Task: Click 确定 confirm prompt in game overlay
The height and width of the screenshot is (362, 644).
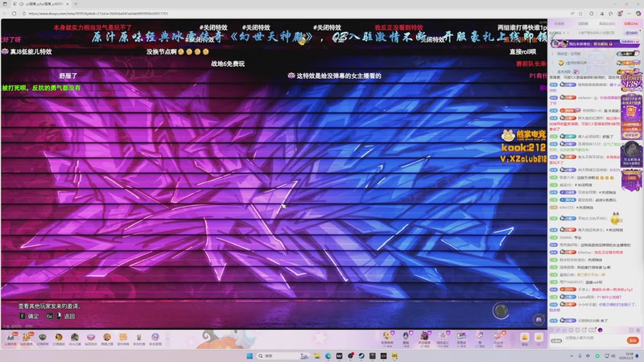Action: tap(30, 316)
